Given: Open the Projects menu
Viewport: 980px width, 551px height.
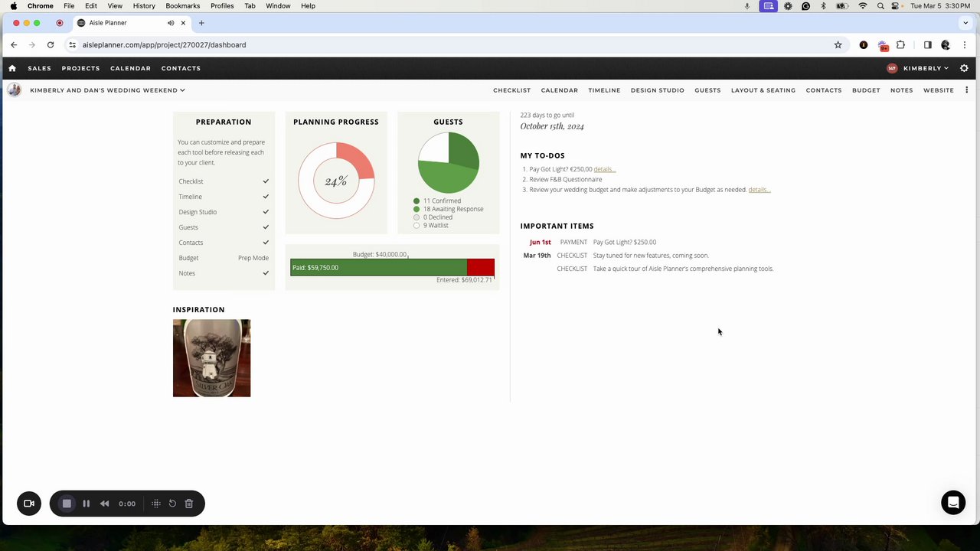Looking at the screenshot, I should 80,68.
